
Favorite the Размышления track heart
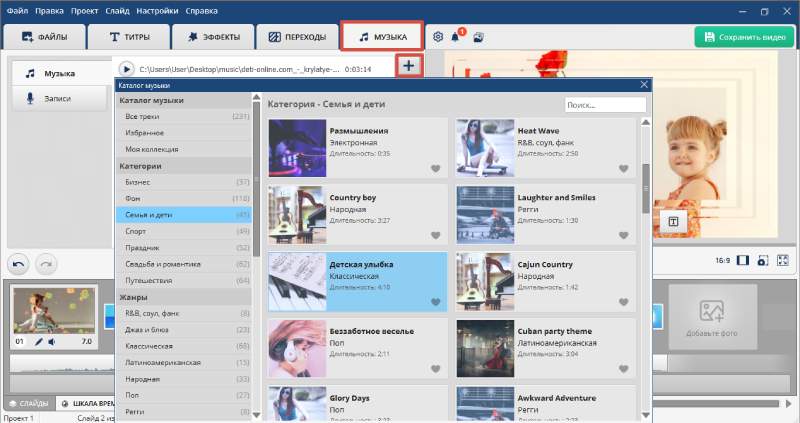(435, 168)
